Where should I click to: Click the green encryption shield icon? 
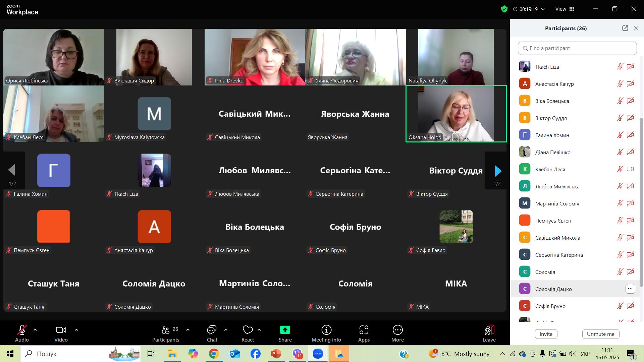click(x=504, y=9)
